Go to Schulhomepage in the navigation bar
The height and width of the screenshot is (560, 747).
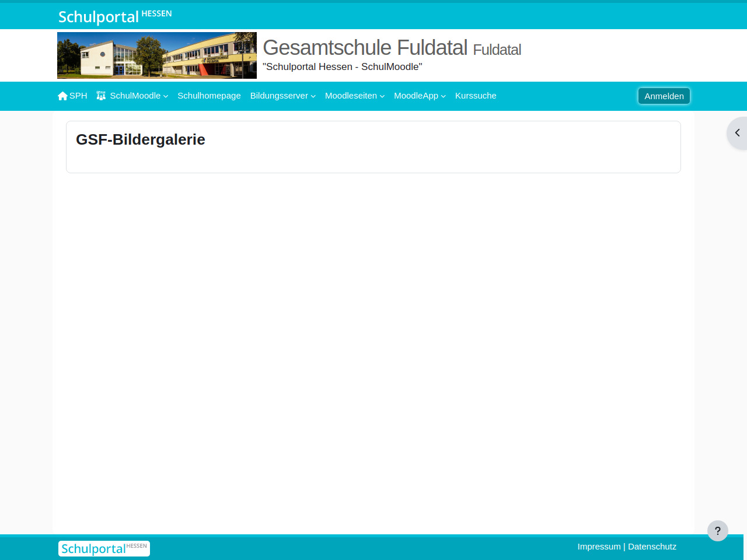pyautogui.click(x=209, y=96)
